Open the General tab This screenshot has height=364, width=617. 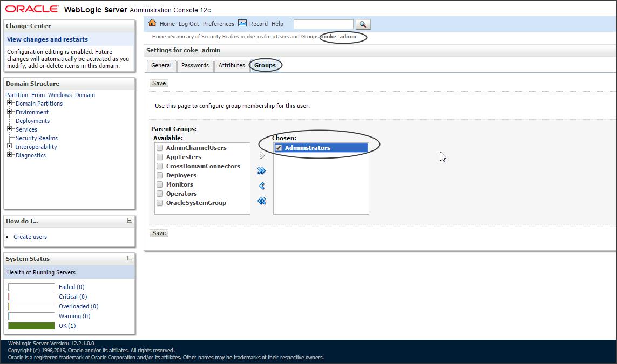[x=161, y=66]
